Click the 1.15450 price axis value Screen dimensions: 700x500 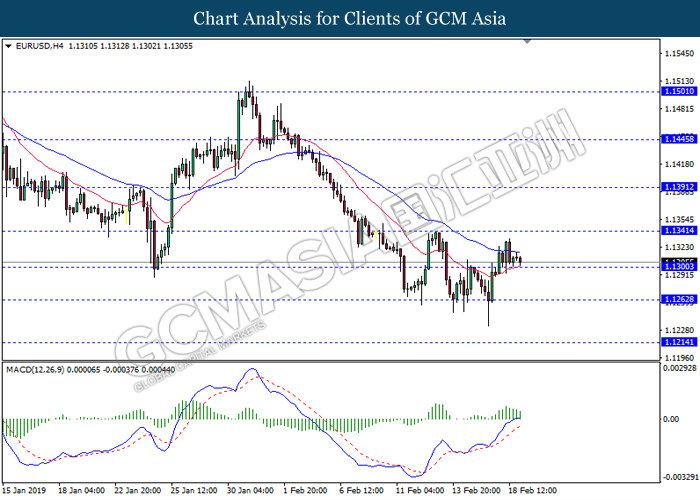tap(679, 54)
